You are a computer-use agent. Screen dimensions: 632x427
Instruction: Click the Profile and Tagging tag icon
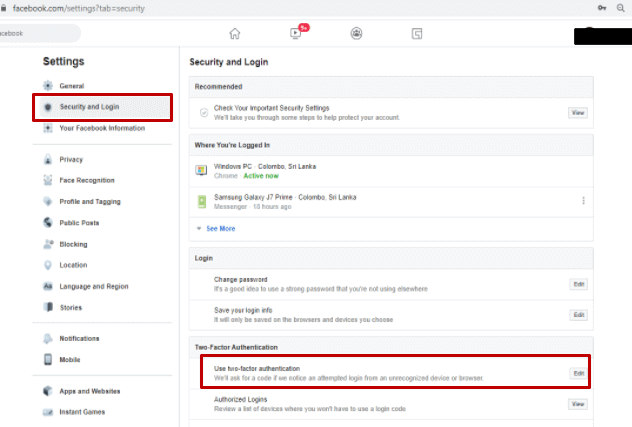(x=48, y=201)
